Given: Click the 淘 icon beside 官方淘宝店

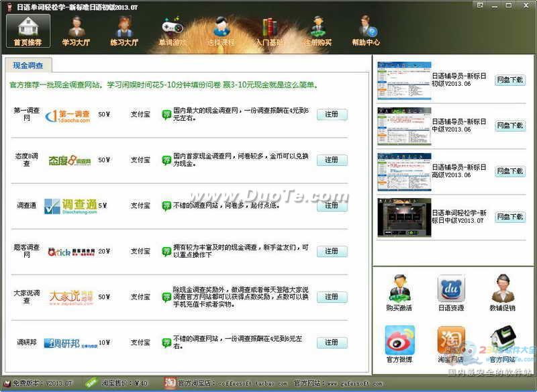Looking at the screenshot, I should point(170,383).
